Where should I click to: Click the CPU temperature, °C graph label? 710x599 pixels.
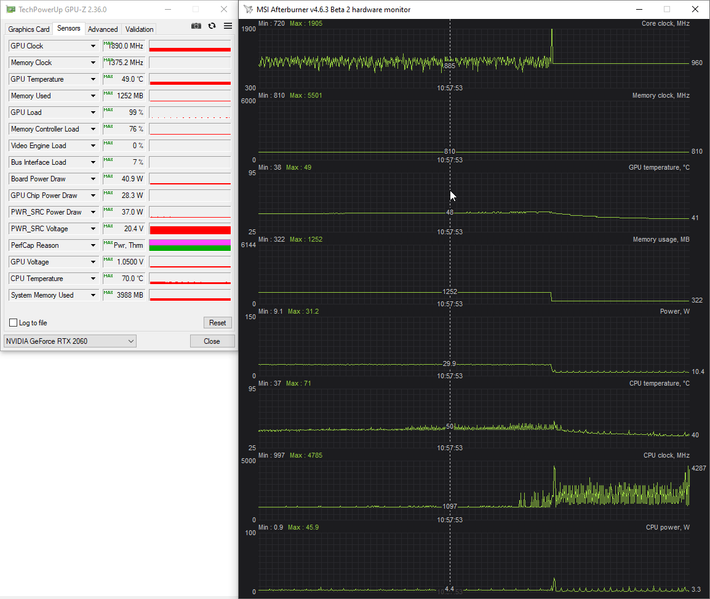[659, 383]
